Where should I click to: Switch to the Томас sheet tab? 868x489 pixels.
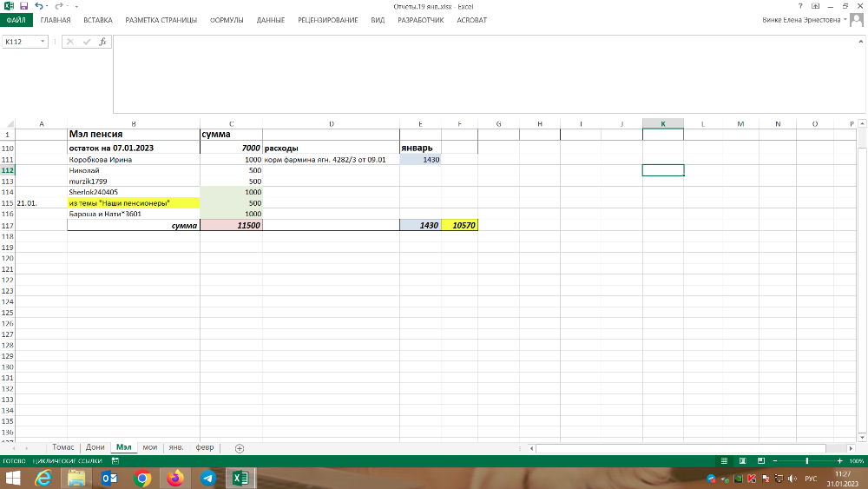(x=63, y=448)
